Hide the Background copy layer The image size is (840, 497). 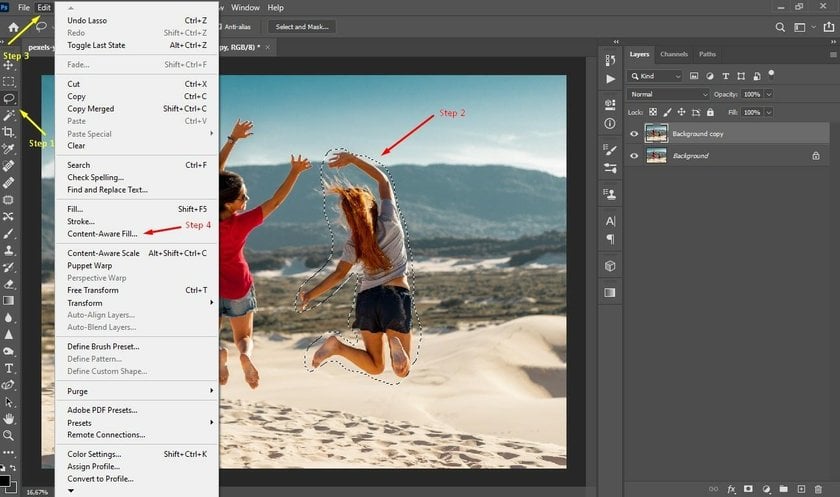pyautogui.click(x=634, y=134)
